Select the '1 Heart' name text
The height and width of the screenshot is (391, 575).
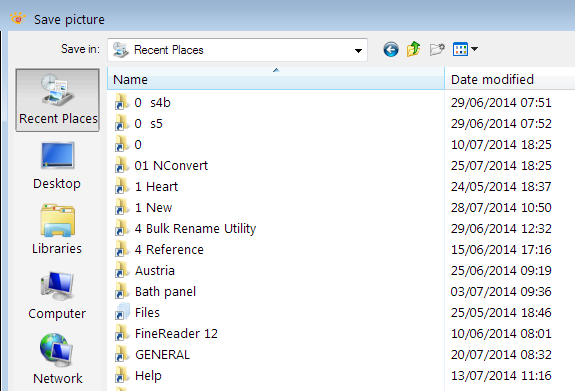click(156, 186)
